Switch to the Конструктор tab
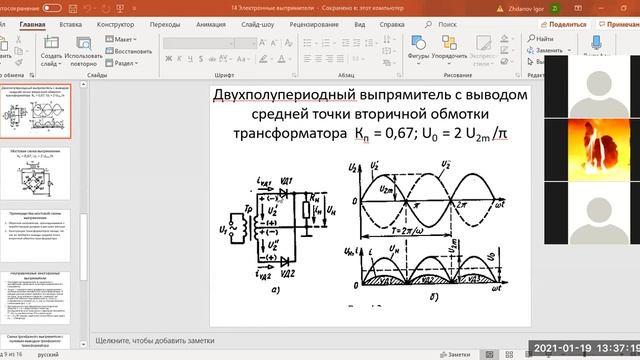The width and height of the screenshot is (640, 360). [115, 24]
